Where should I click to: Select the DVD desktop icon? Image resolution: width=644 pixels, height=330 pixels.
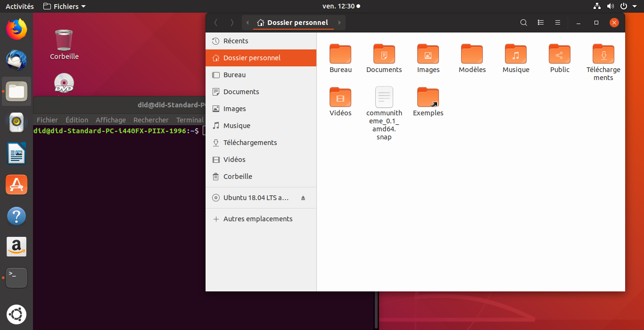64,84
